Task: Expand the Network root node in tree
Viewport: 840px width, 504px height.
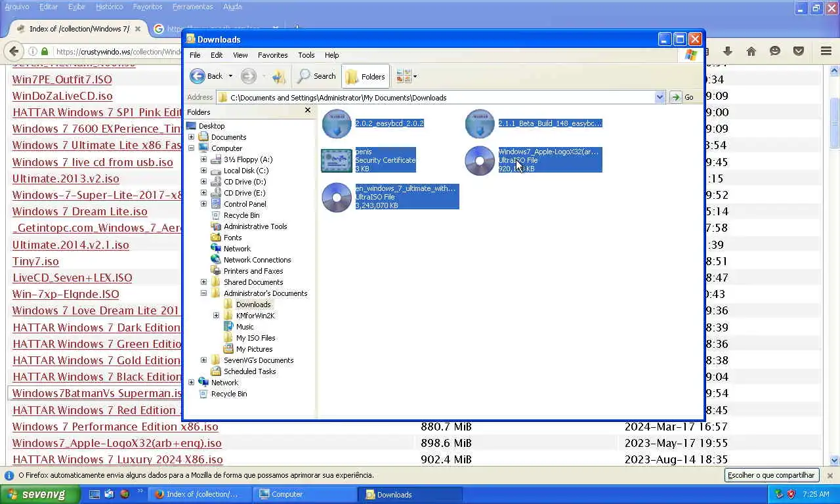Action: point(191,383)
